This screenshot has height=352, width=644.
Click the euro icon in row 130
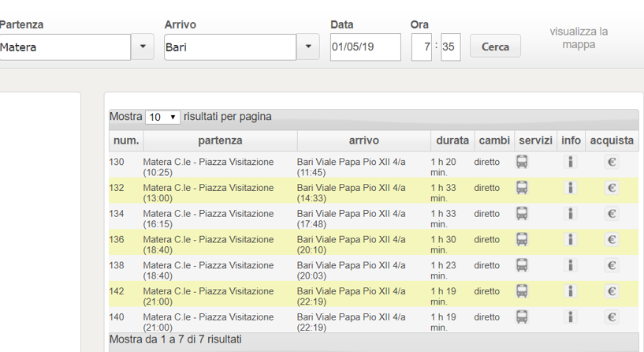(612, 162)
